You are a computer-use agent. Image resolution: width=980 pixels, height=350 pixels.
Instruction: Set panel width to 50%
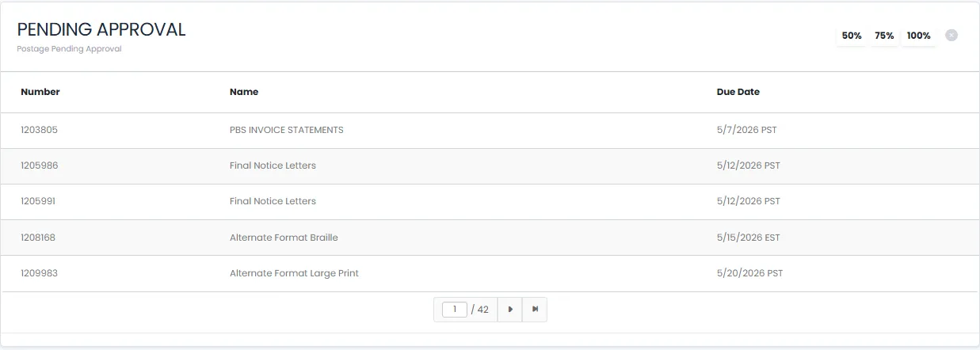point(852,36)
